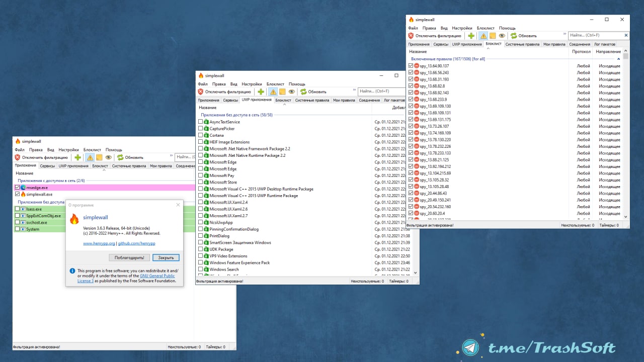
Task: Click green plus icon in middle UWP window
Action: 261,92
